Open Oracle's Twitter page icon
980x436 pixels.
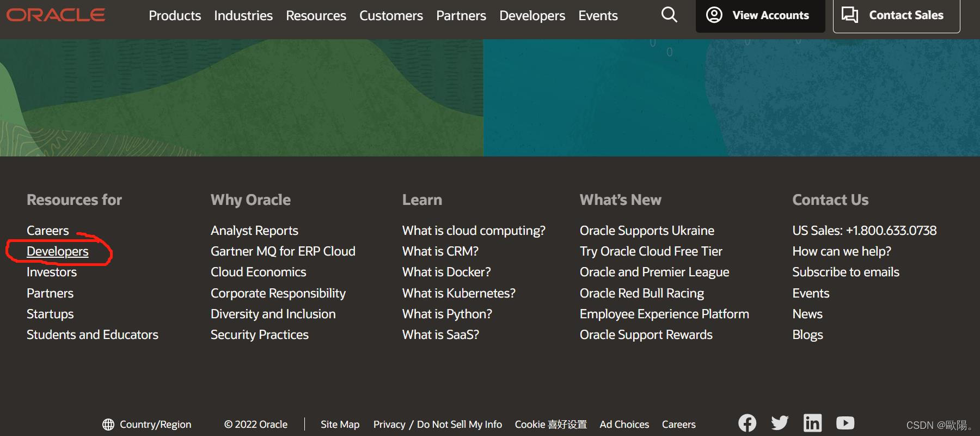point(780,423)
